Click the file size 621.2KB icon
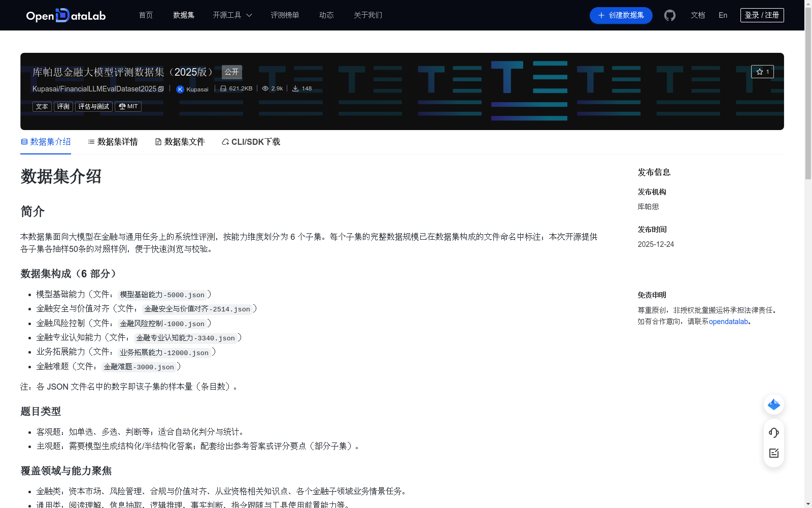The width and height of the screenshot is (812, 508). click(223, 88)
